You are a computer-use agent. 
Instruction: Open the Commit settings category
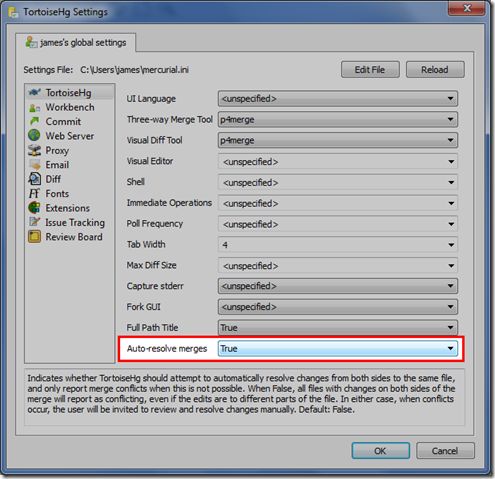coord(70,121)
